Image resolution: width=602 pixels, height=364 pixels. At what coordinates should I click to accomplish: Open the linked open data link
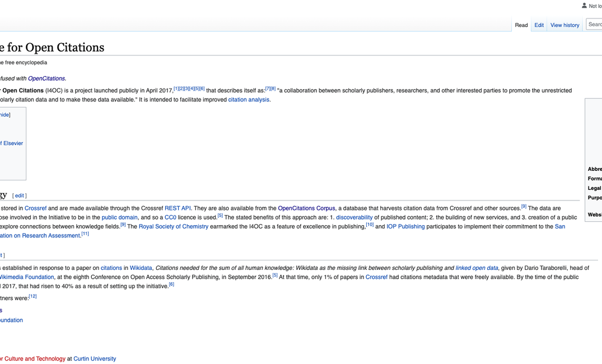click(x=477, y=268)
